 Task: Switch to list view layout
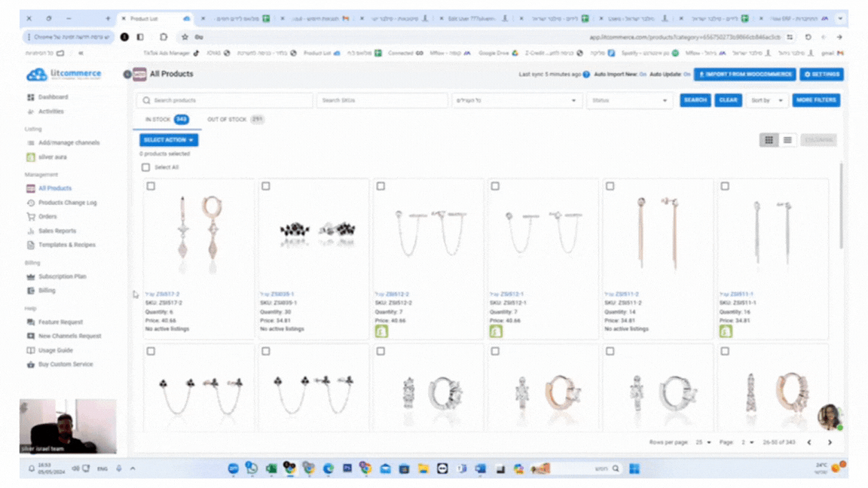click(x=787, y=140)
